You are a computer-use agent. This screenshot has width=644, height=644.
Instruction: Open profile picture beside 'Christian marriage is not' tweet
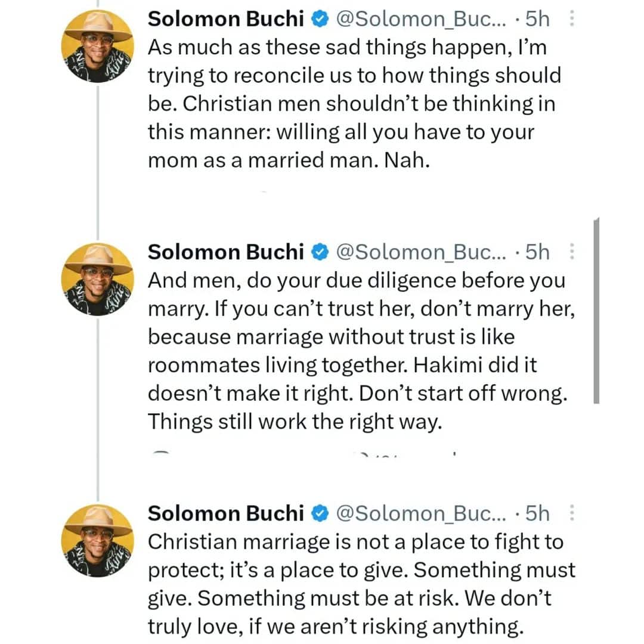click(x=97, y=540)
